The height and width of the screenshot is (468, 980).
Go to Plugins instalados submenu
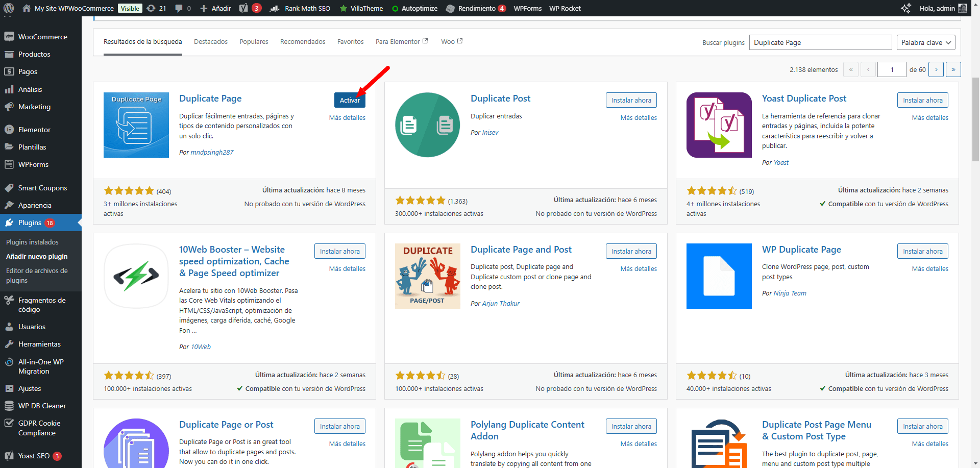pos(32,242)
